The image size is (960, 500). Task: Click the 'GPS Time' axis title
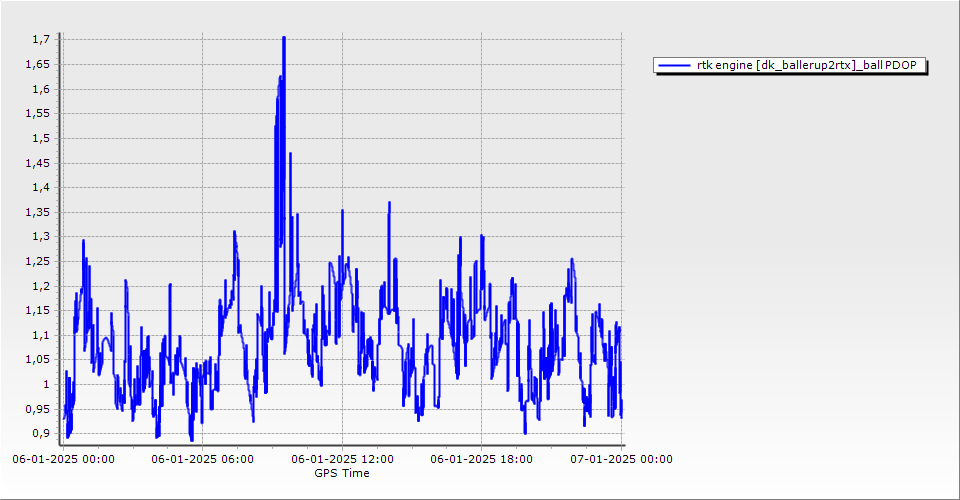(x=342, y=473)
